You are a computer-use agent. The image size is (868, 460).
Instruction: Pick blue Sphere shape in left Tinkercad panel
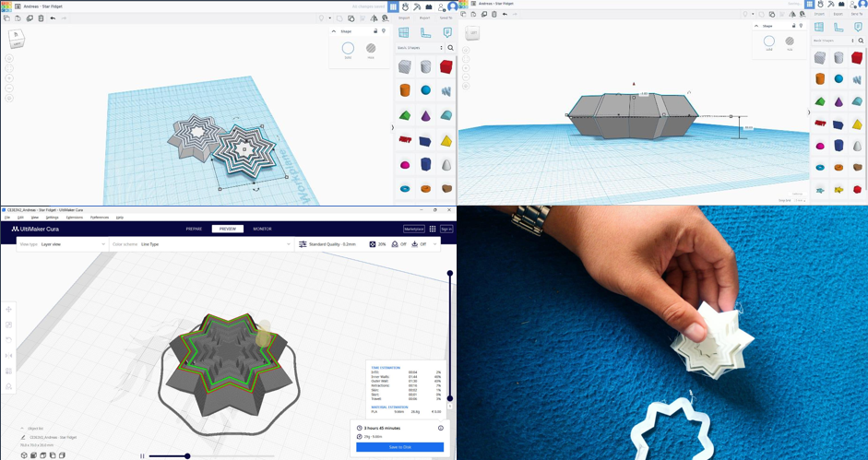pos(425,90)
